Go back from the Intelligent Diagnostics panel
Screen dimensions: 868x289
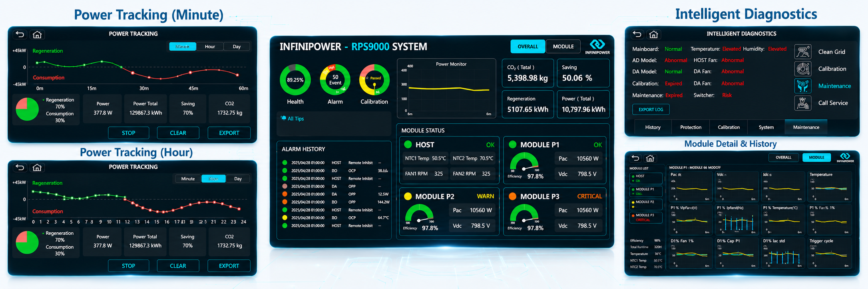pos(637,34)
